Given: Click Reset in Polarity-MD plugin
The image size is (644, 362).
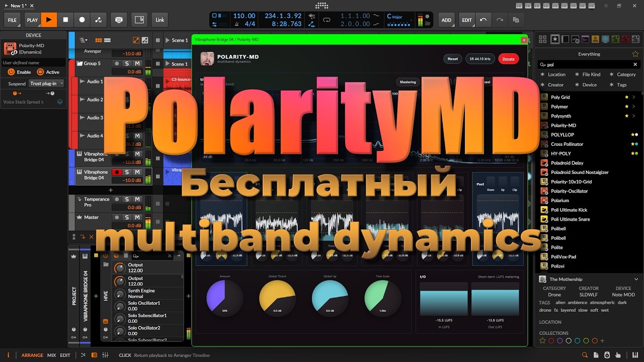Looking at the screenshot, I should [x=453, y=59].
